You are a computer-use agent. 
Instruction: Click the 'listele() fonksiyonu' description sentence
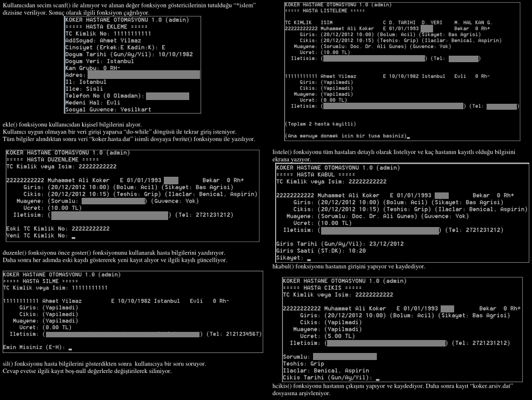coord(394,155)
